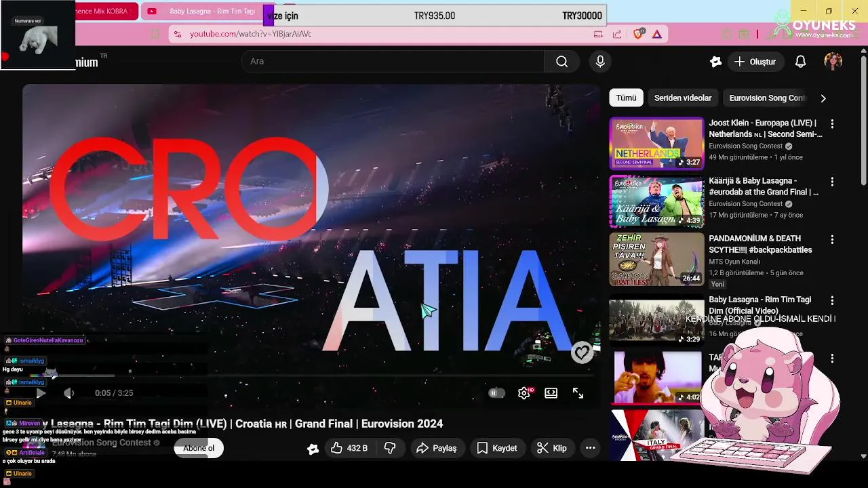The width and height of the screenshot is (868, 488).
Task: Switch to theater mode view
Action: pos(551,393)
